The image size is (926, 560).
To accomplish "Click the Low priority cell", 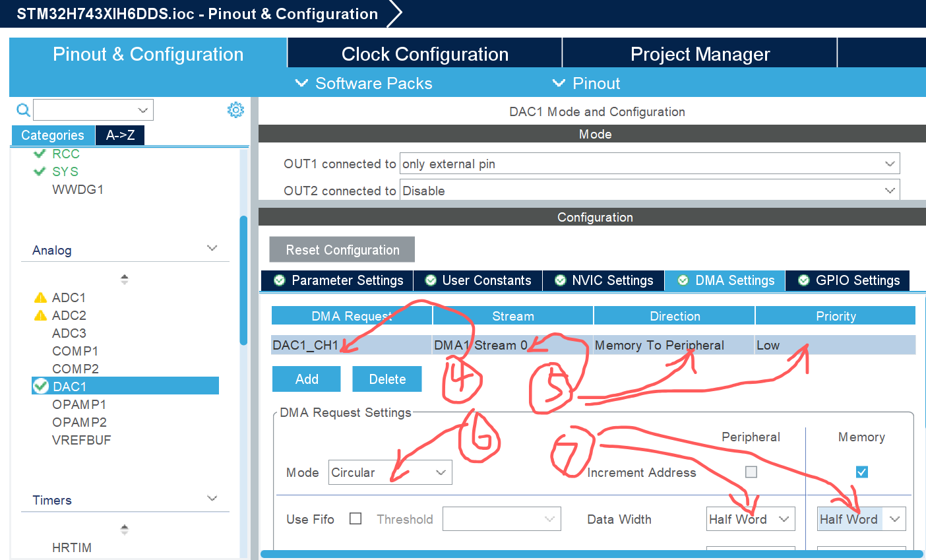I will coord(835,345).
